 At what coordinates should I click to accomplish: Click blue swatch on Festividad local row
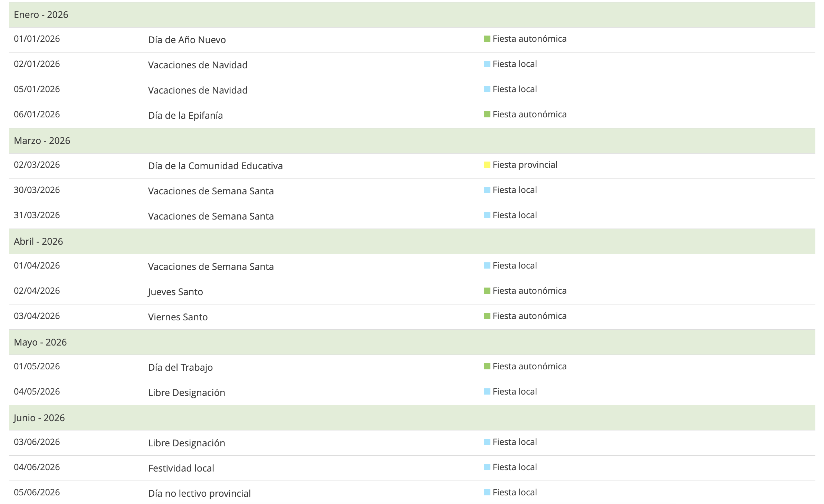pos(487,467)
